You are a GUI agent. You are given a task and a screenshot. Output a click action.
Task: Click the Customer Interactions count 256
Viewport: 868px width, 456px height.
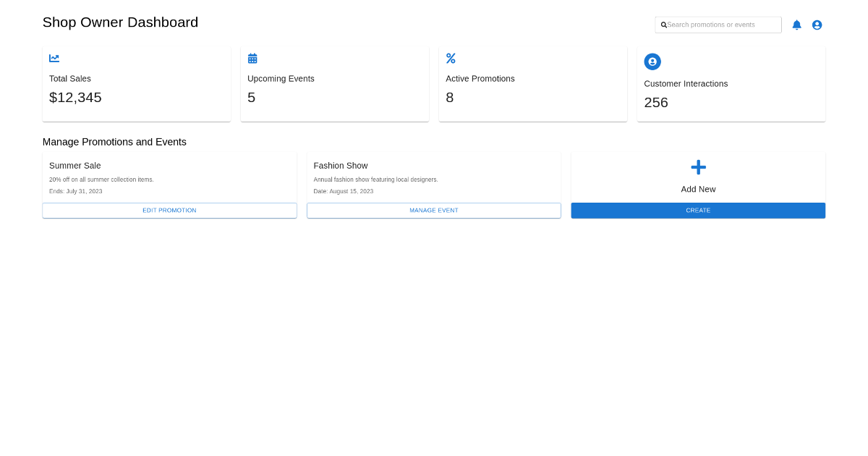[656, 102]
